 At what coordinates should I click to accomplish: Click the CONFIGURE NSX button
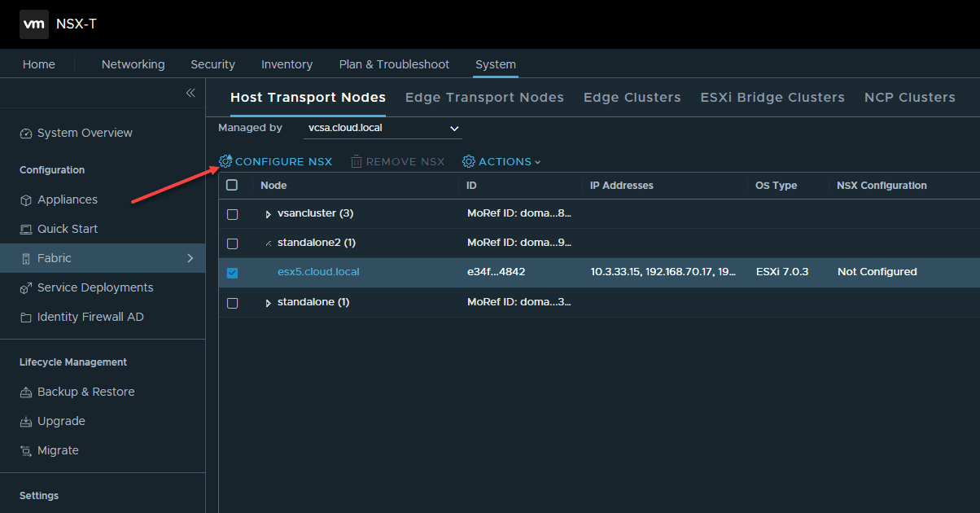point(275,161)
